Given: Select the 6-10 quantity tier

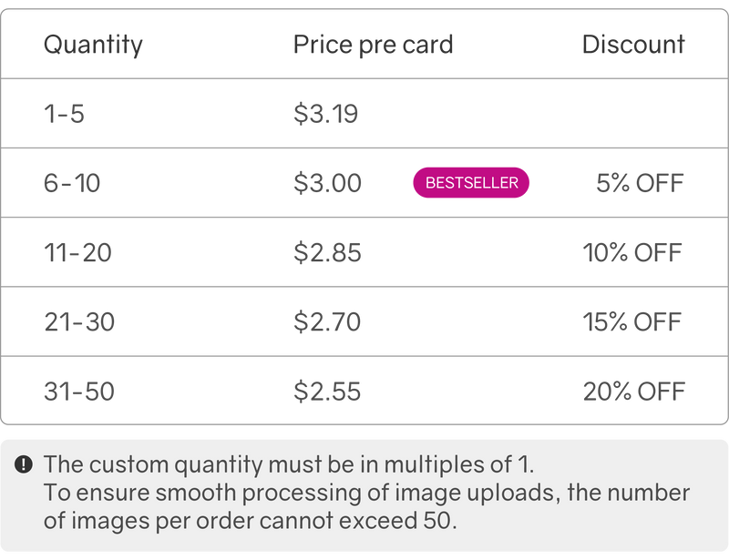Looking at the screenshot, I should click(x=72, y=184).
